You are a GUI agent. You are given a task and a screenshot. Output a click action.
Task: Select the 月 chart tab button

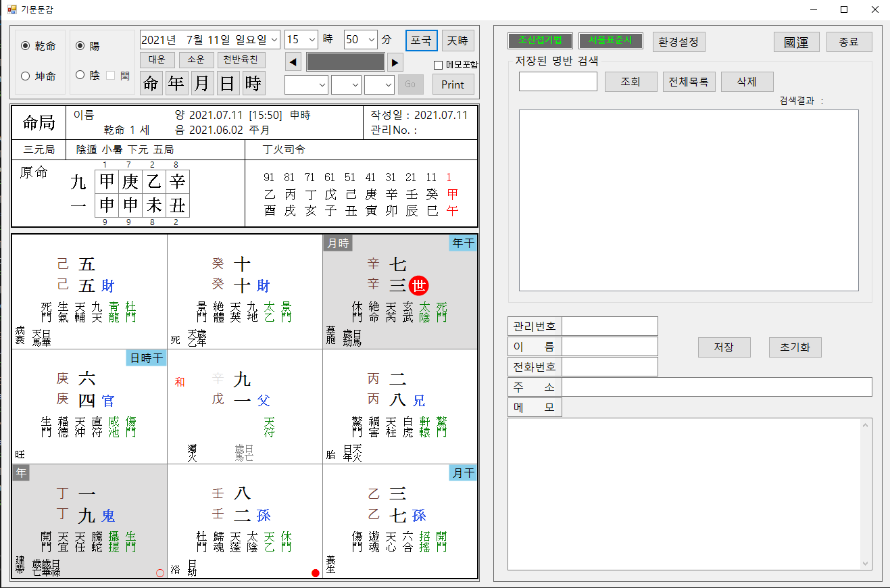point(201,83)
